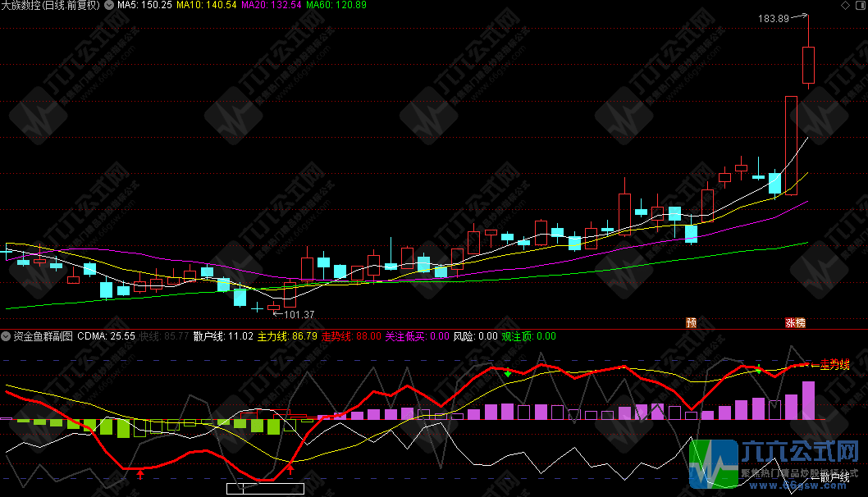The height and width of the screenshot is (497, 868).
Task: Click the 涨榜 marker icon
Action: tap(794, 323)
